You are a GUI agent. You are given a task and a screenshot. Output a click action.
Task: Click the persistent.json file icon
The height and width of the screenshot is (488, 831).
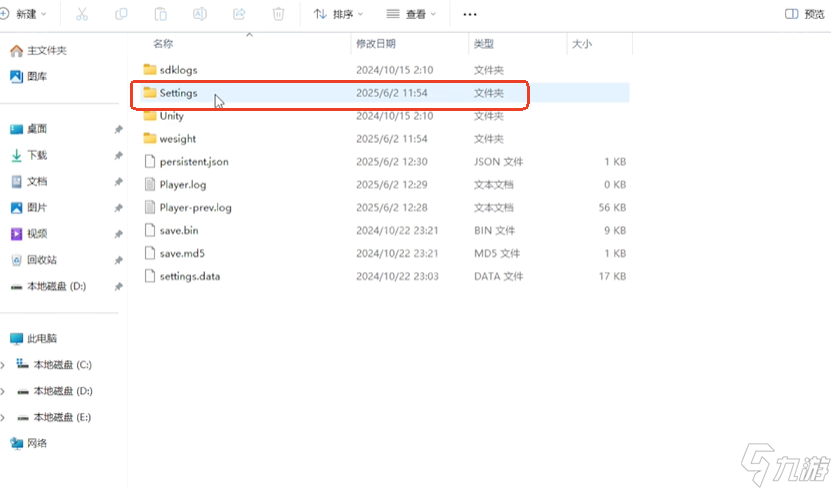tap(150, 161)
